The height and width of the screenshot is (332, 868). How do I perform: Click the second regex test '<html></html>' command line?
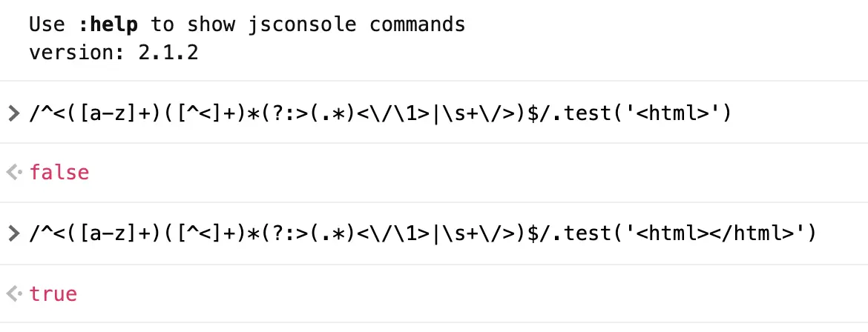point(423,233)
